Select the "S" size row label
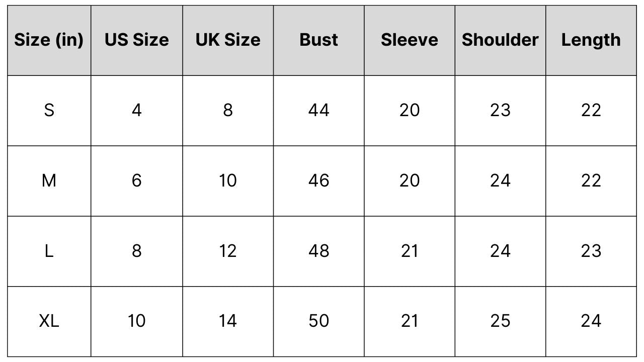 tap(49, 110)
